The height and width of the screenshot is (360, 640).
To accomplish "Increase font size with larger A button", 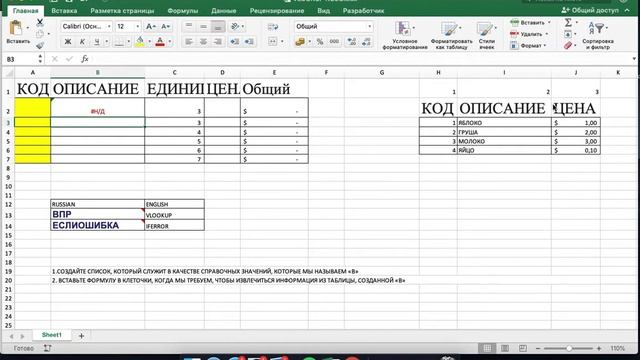I will tap(150, 27).
